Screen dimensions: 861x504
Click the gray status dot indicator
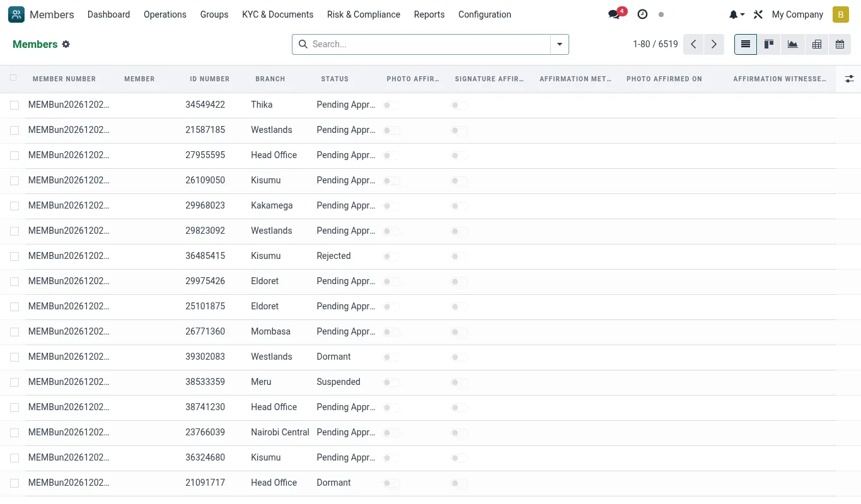(661, 14)
